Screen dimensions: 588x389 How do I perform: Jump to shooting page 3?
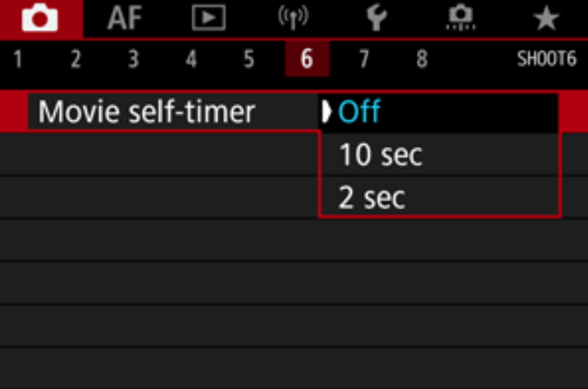tap(133, 59)
